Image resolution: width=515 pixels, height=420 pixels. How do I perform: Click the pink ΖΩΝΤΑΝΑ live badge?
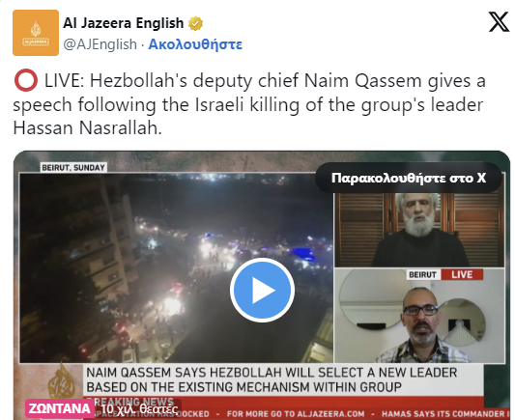coord(59,408)
